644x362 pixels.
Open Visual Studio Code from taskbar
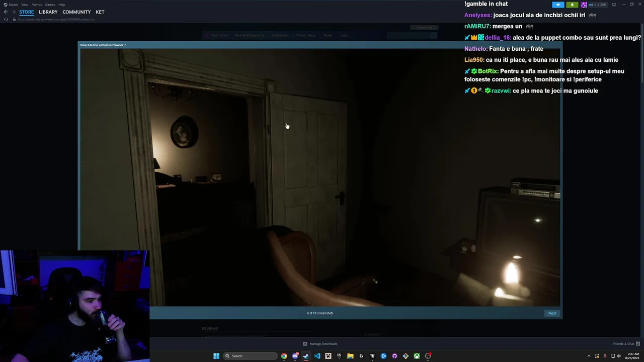[317, 356]
